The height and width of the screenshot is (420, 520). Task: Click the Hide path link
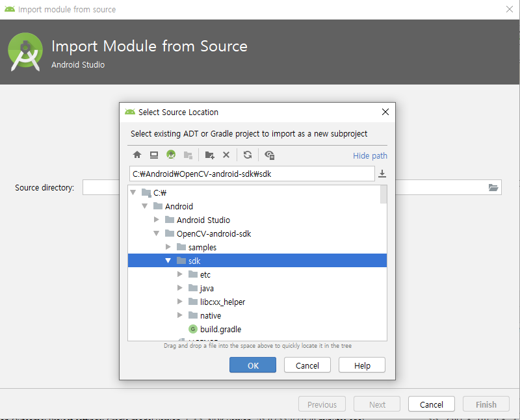pos(370,155)
